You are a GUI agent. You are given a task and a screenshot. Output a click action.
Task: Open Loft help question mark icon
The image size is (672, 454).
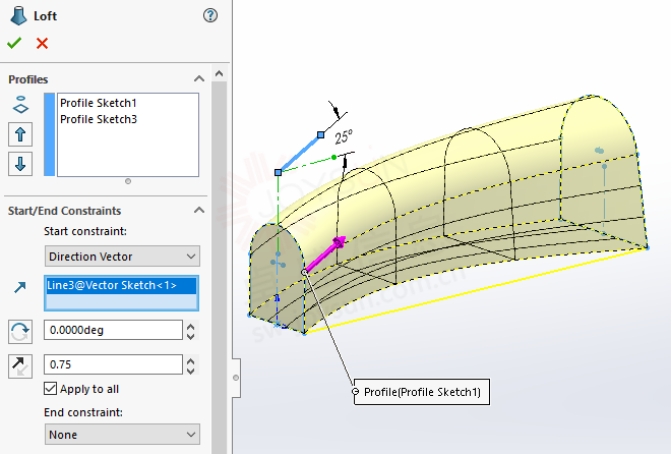tap(210, 16)
